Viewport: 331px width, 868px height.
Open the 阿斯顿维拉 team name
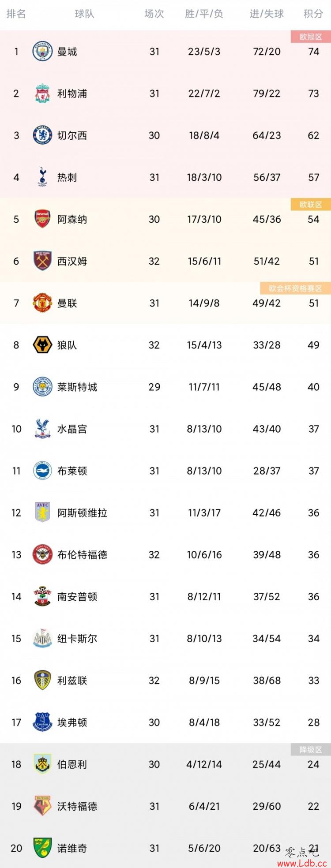pos(82,513)
